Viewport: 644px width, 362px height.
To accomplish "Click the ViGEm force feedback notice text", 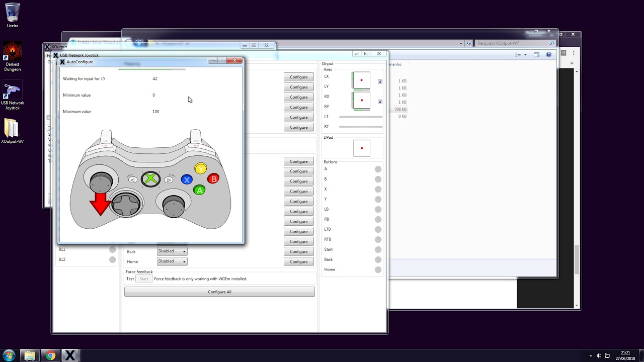I will pos(201,279).
